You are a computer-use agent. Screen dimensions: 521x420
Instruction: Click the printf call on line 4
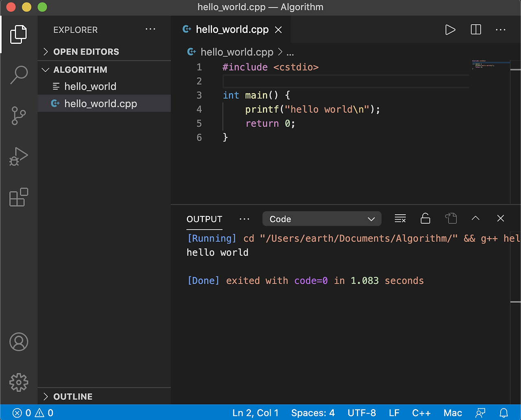313,109
